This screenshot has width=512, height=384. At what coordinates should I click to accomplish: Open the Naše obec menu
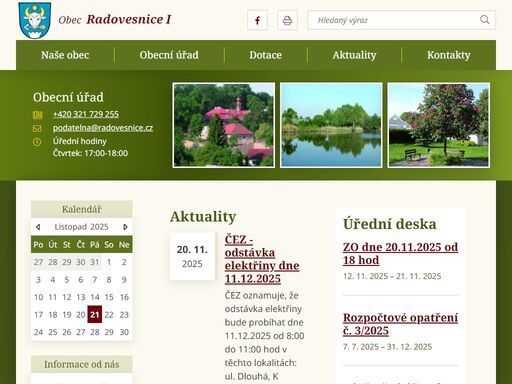pyautogui.click(x=65, y=55)
